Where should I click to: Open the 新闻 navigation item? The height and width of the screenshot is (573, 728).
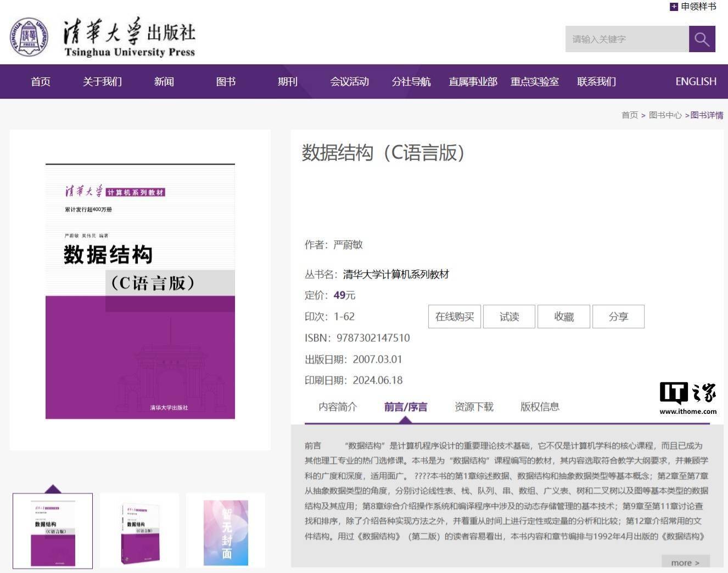(x=164, y=81)
